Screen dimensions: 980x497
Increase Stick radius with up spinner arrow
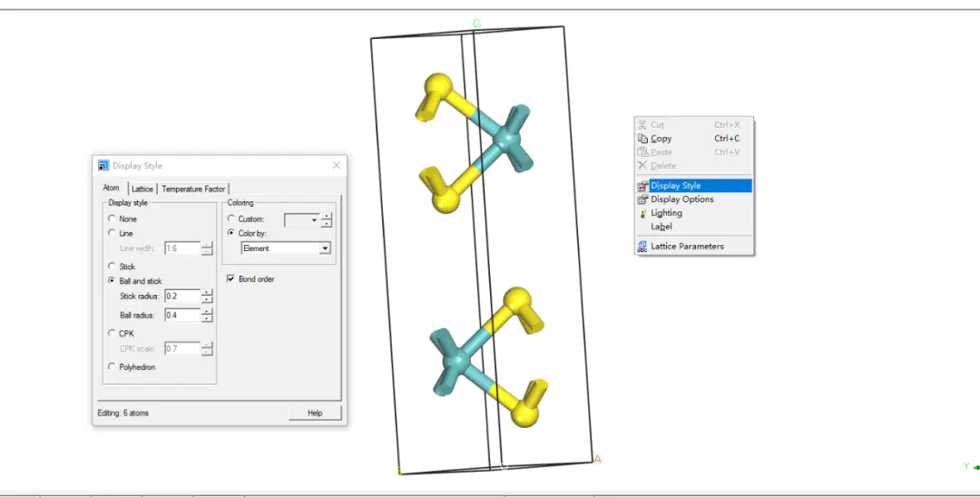(x=207, y=292)
